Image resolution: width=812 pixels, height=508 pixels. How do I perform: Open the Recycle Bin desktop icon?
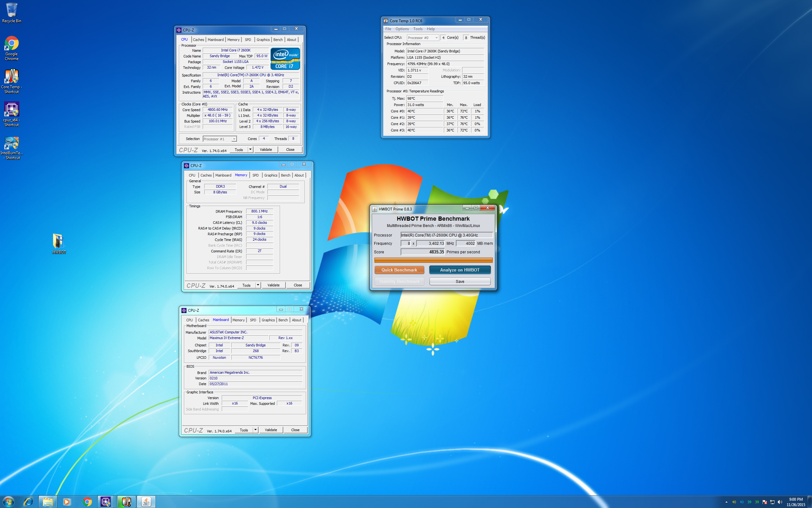(12, 13)
